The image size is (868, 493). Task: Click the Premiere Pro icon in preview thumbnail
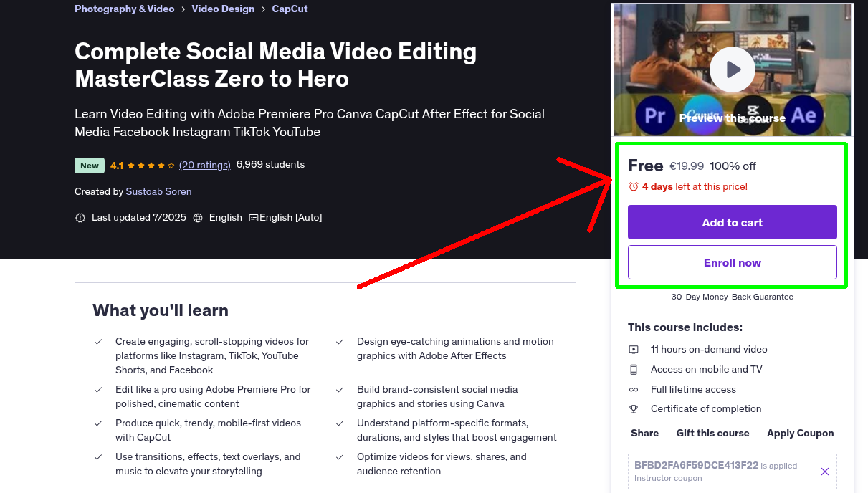click(655, 115)
